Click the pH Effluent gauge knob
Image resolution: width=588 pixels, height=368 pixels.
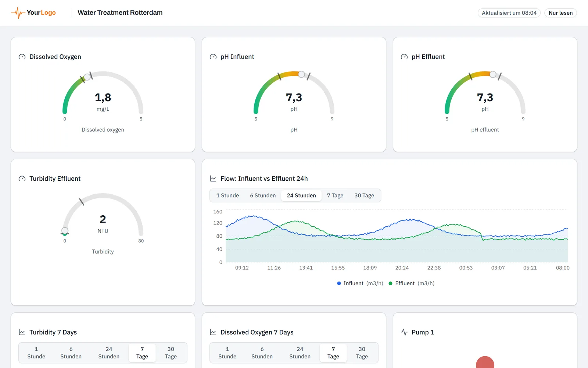pos(493,74)
